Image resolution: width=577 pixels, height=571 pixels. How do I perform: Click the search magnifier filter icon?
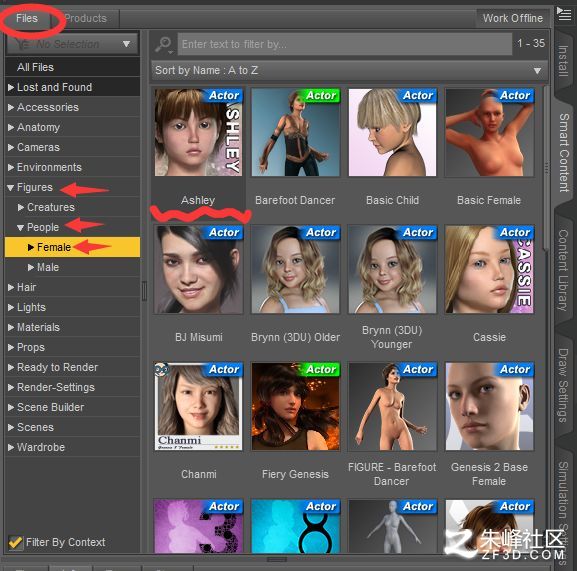pyautogui.click(x=163, y=45)
